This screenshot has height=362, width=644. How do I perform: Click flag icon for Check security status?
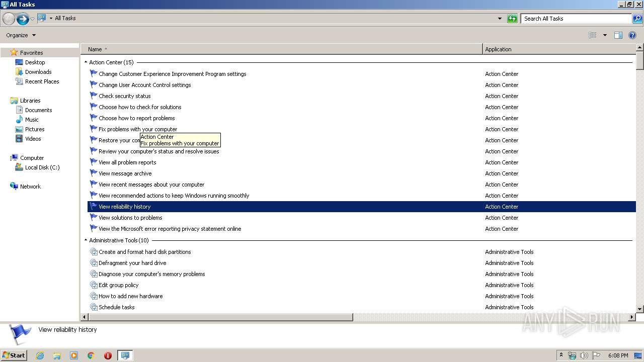[93, 96]
